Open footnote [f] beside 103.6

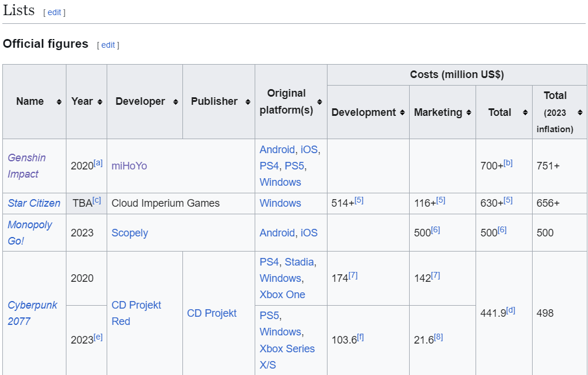tap(360, 337)
